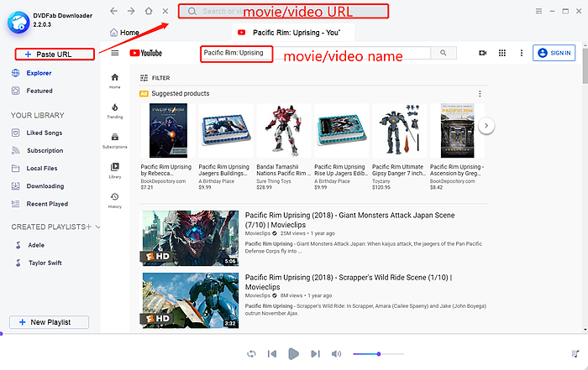Open the FILTER options

click(x=155, y=78)
